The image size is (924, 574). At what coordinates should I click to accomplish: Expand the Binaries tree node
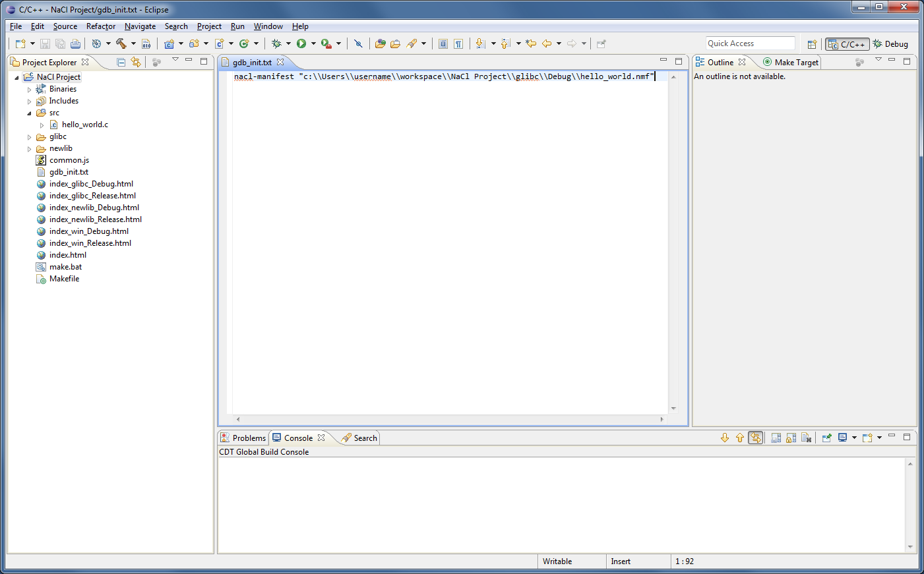pyautogui.click(x=29, y=90)
